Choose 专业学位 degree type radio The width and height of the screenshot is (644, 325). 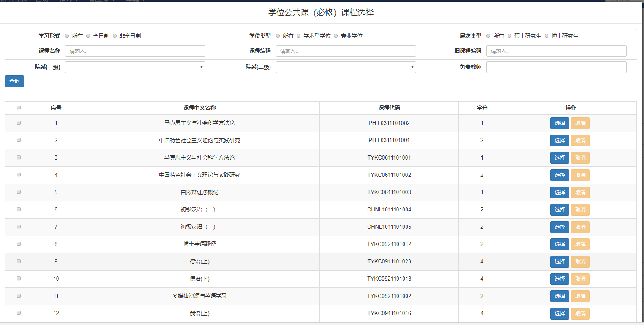pos(336,36)
